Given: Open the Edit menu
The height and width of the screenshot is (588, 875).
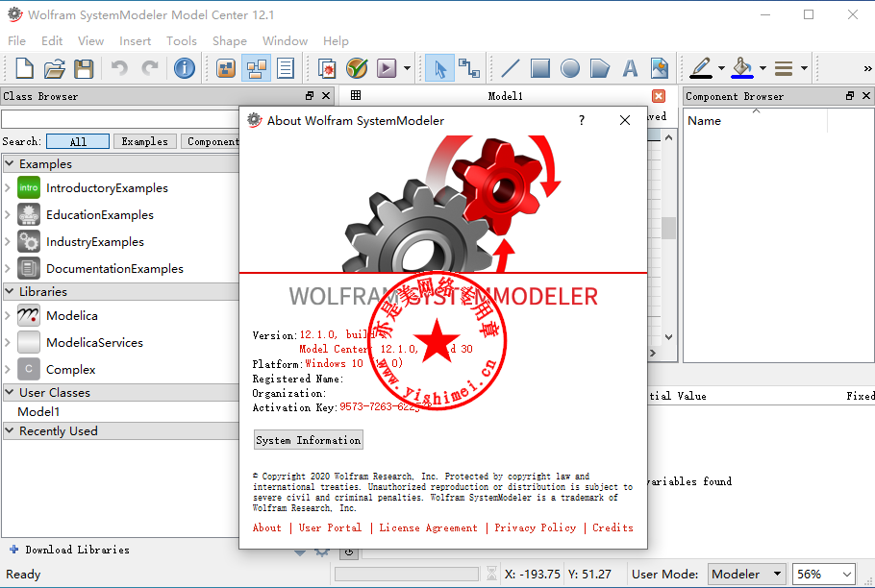Looking at the screenshot, I should 52,40.
